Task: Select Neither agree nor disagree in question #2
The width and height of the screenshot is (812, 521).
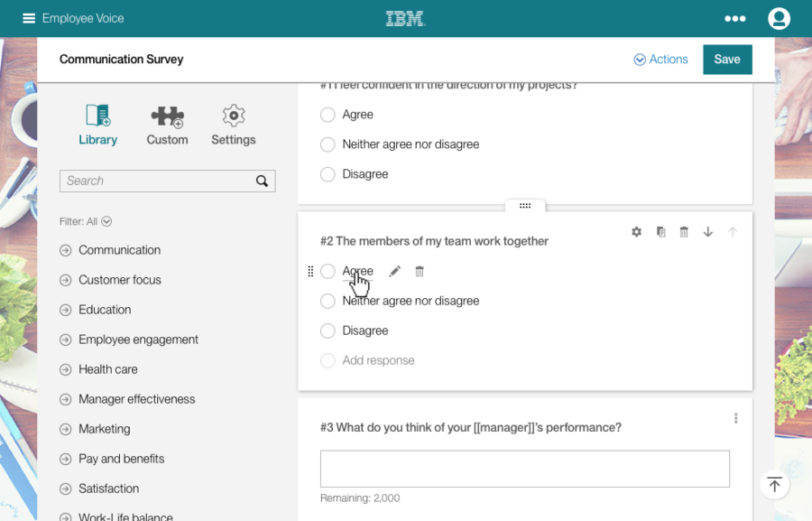Action: [328, 301]
